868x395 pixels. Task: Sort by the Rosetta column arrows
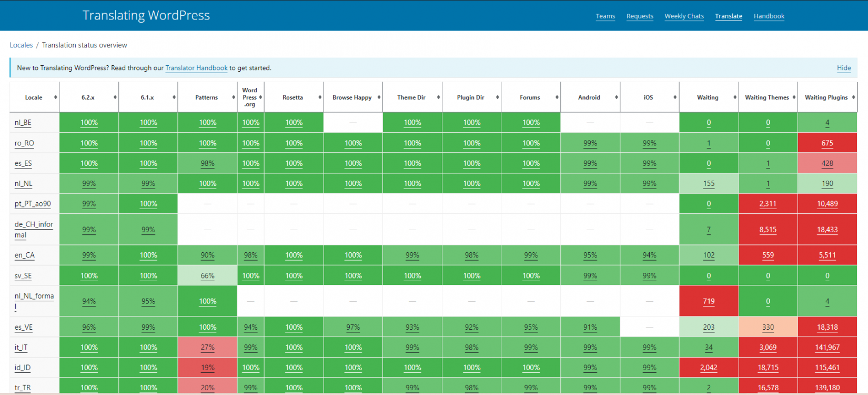(319, 97)
